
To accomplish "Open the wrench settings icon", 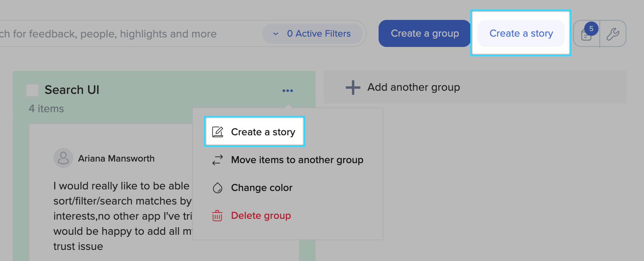I will [613, 34].
